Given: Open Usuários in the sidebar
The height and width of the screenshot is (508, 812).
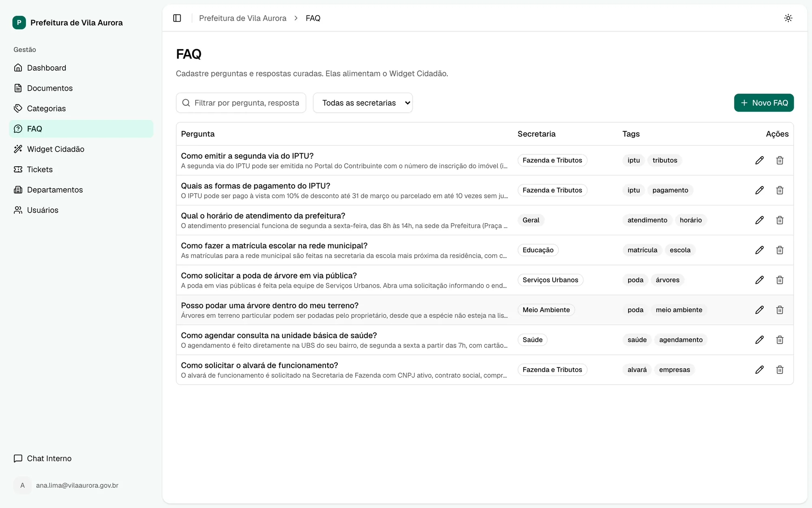Looking at the screenshot, I should click(81, 210).
